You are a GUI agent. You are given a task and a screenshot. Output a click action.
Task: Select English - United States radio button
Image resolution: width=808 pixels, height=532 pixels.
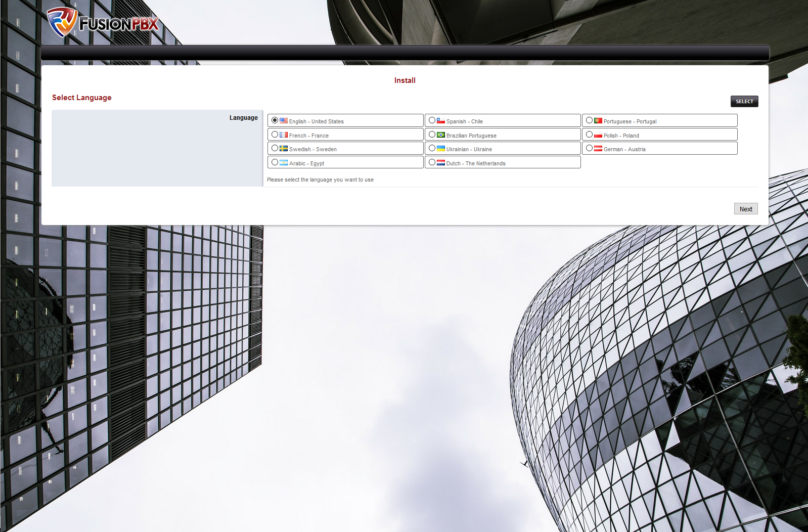click(x=275, y=120)
